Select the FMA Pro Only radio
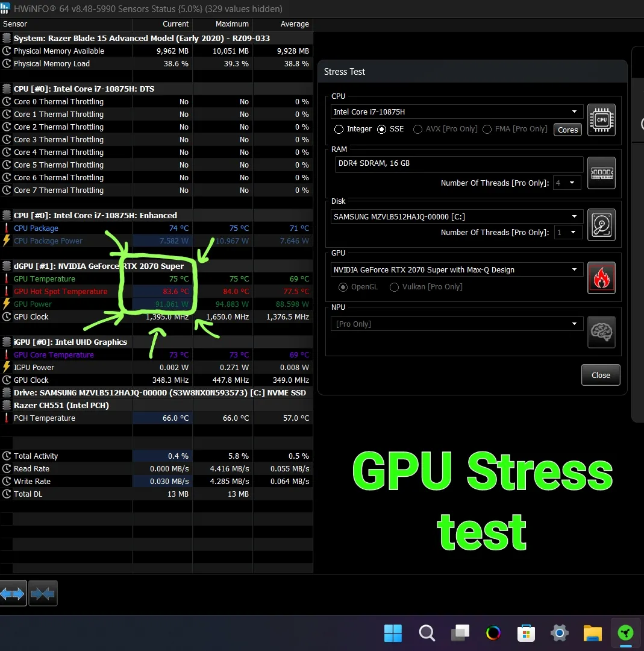 (x=487, y=129)
